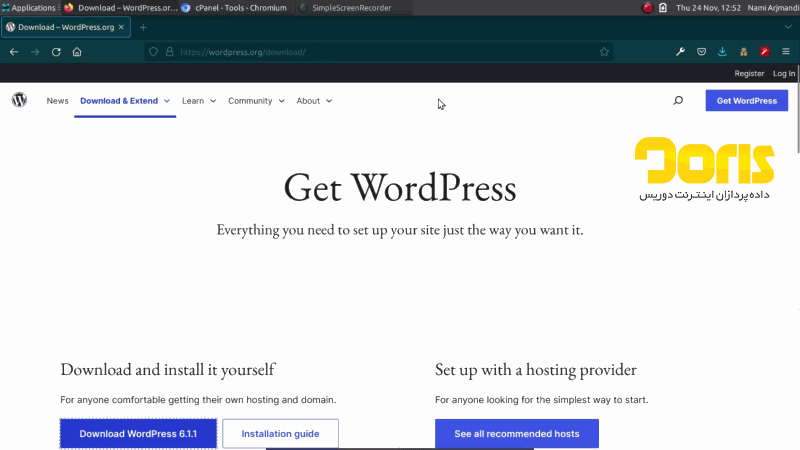Switch to cPanel - Tools - Chromium window

(235, 8)
